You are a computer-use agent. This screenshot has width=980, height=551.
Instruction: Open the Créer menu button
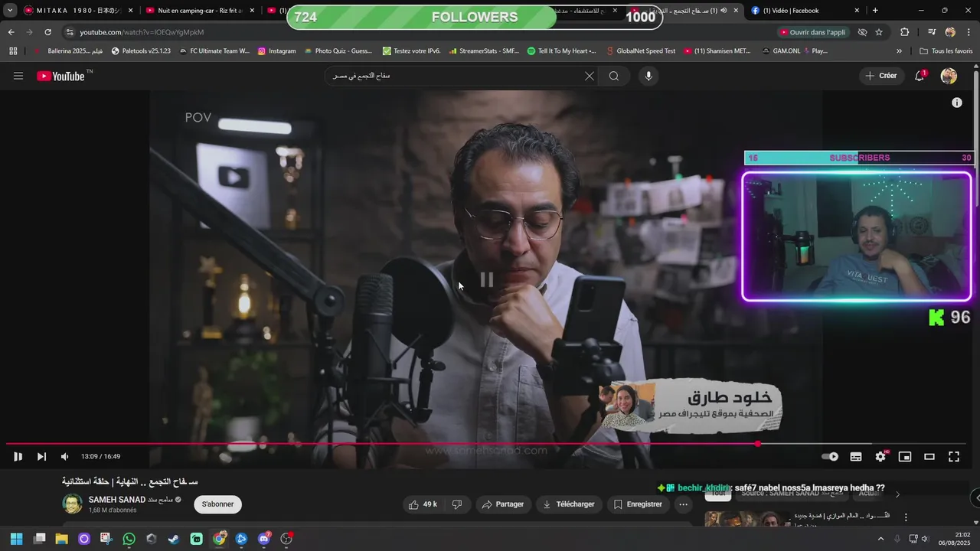pos(881,76)
